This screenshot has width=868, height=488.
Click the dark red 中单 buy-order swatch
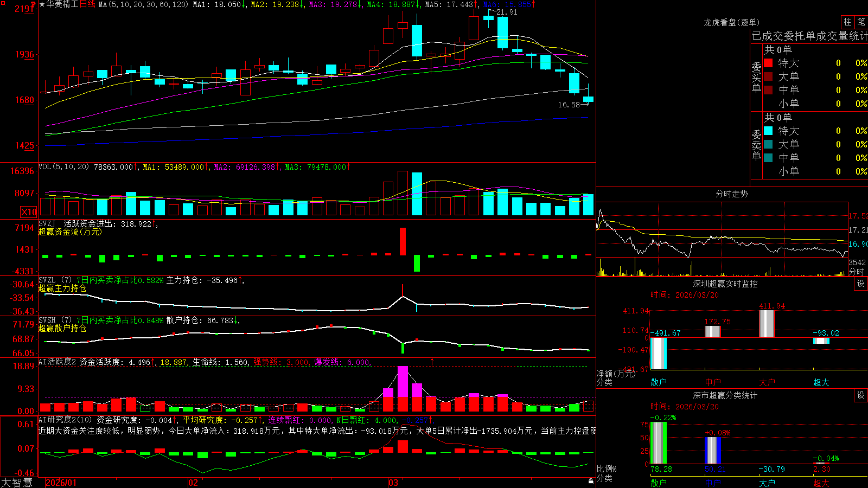[768, 90]
